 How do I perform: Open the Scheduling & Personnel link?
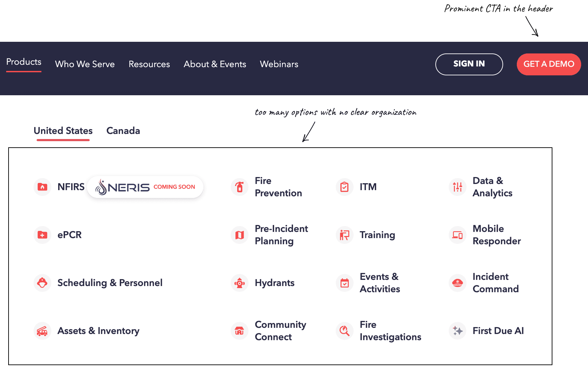[110, 283]
